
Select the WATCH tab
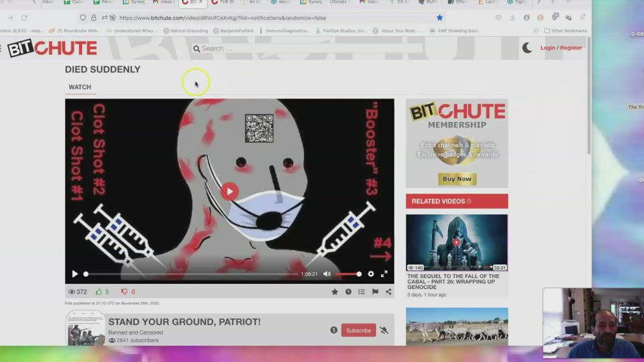(80, 87)
